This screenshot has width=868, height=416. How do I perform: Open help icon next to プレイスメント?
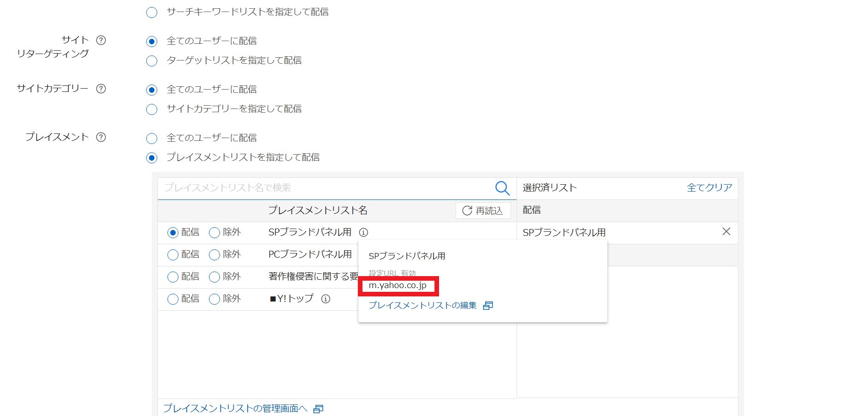[101, 137]
